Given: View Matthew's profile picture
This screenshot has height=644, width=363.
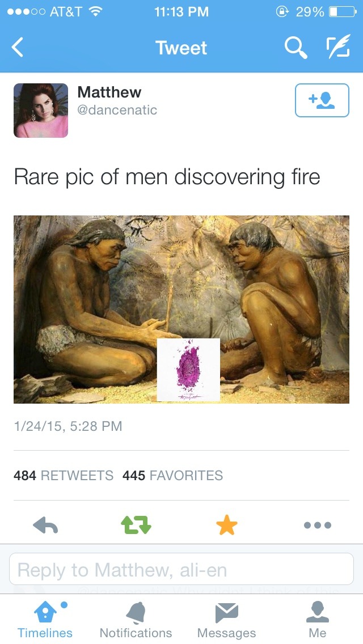Looking at the screenshot, I should (41, 111).
